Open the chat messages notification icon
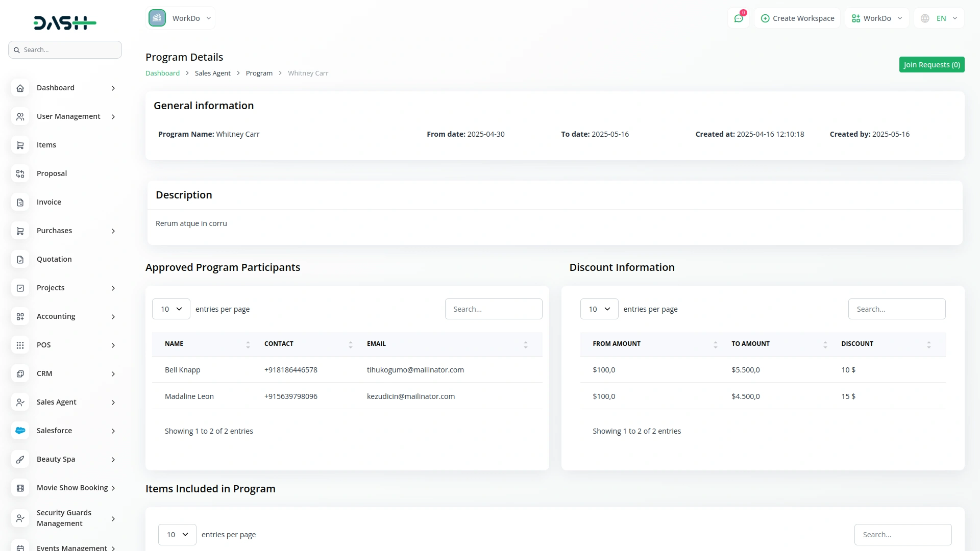The width and height of the screenshot is (980, 551). 739,18
